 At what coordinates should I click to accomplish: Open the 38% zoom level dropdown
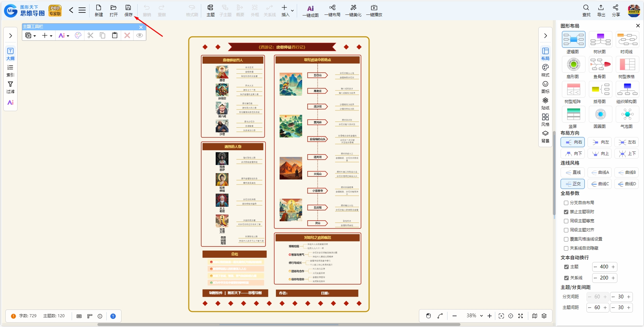coord(481,316)
